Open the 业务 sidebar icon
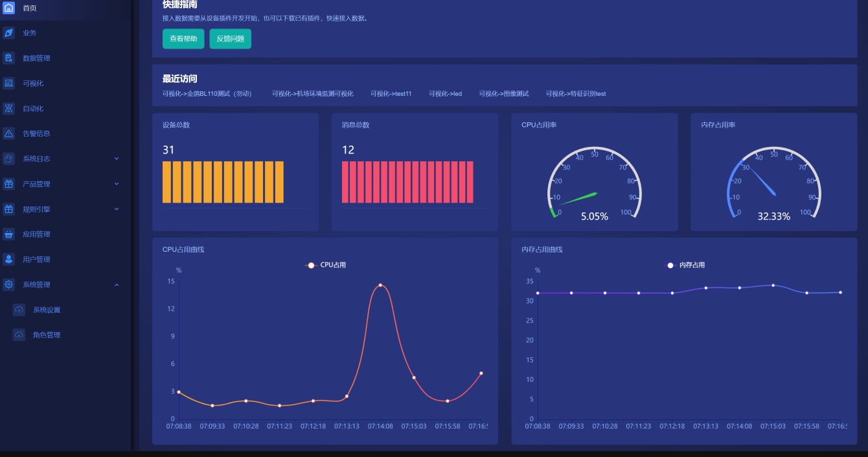The image size is (868, 457). [9, 33]
